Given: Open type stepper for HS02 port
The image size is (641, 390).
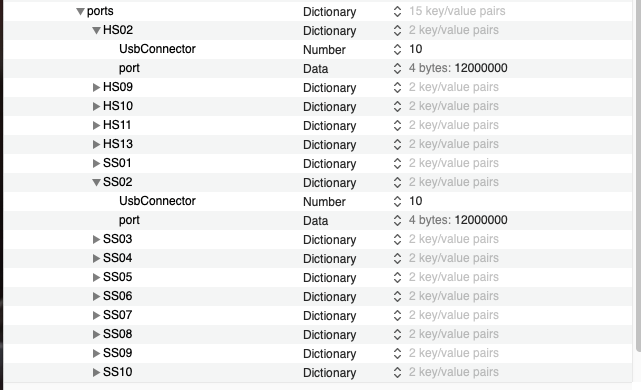Looking at the screenshot, I should 397,68.
